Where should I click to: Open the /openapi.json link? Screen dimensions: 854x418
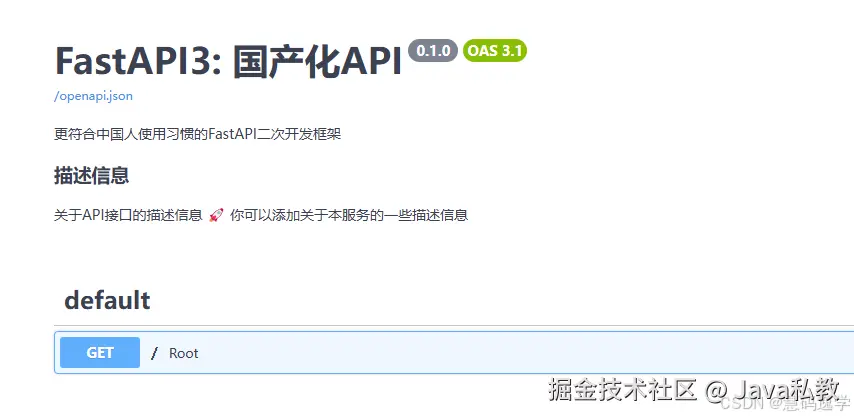[93, 96]
